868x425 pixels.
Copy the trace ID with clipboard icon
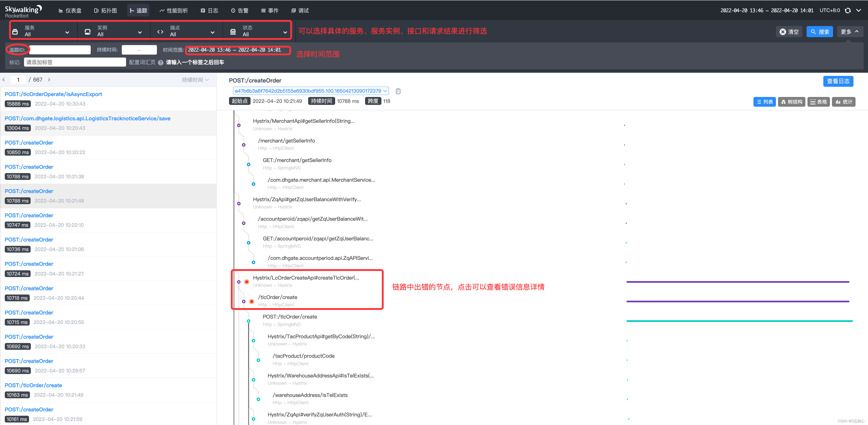(x=398, y=91)
